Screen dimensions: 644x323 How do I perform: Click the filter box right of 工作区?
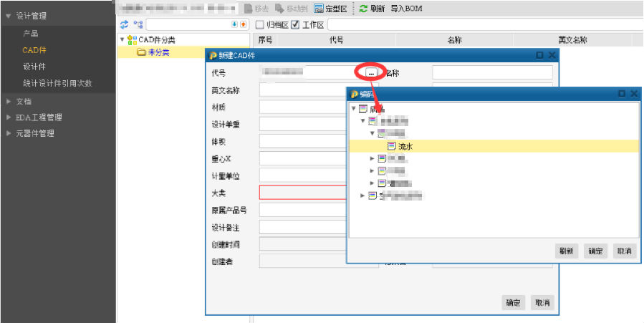(x=486, y=24)
